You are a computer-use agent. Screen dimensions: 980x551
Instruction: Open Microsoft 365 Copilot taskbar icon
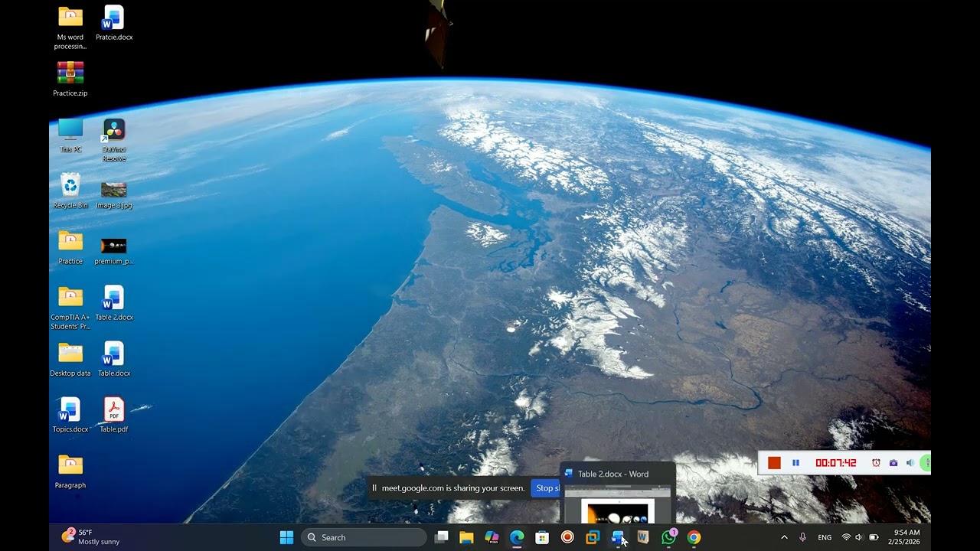coord(492,537)
